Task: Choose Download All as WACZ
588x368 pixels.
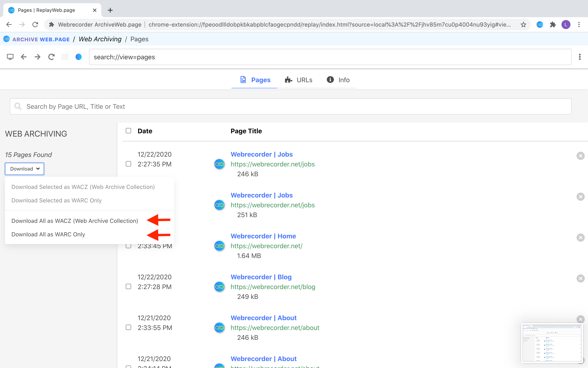Action: [x=75, y=221]
